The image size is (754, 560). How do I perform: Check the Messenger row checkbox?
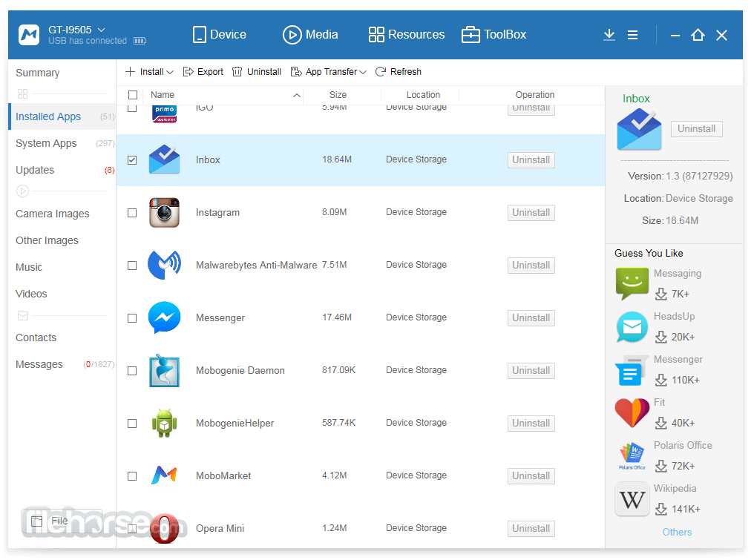[132, 318]
